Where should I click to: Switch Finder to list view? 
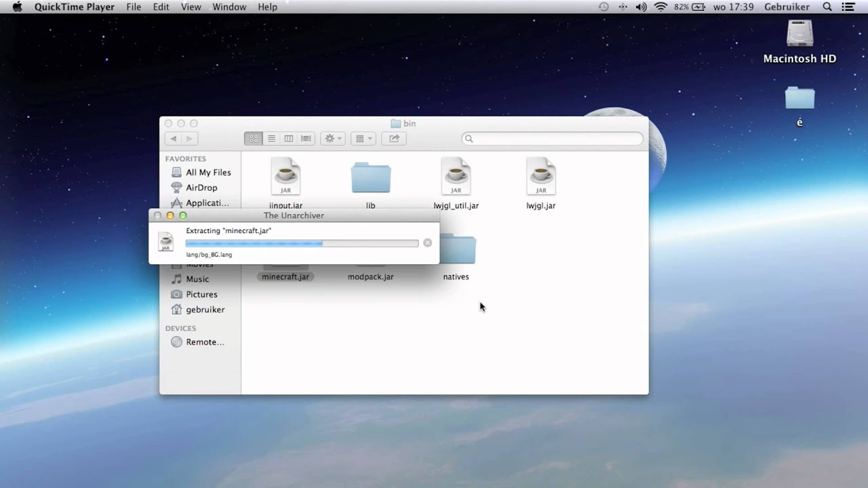coord(271,138)
